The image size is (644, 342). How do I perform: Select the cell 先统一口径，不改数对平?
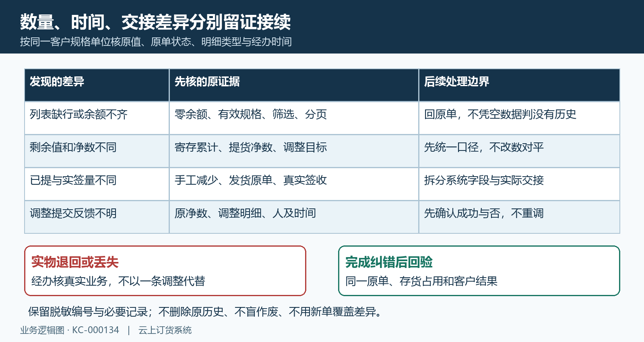click(x=519, y=151)
